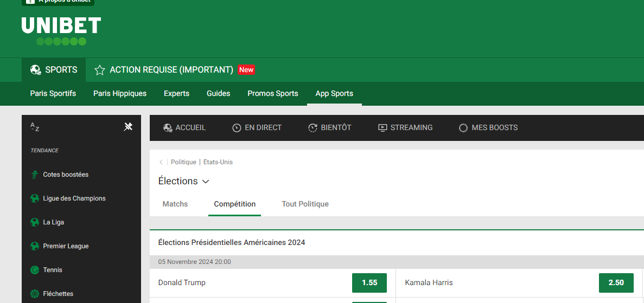The width and height of the screenshot is (644, 303).
Task: Switch sidebar to A-Z sorting icon
Action: [35, 127]
